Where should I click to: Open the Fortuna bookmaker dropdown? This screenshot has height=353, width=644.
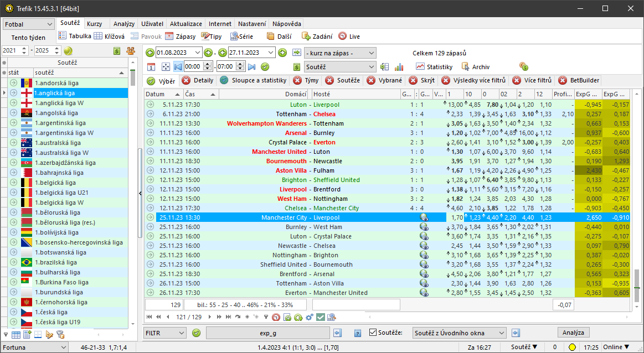[34, 347]
